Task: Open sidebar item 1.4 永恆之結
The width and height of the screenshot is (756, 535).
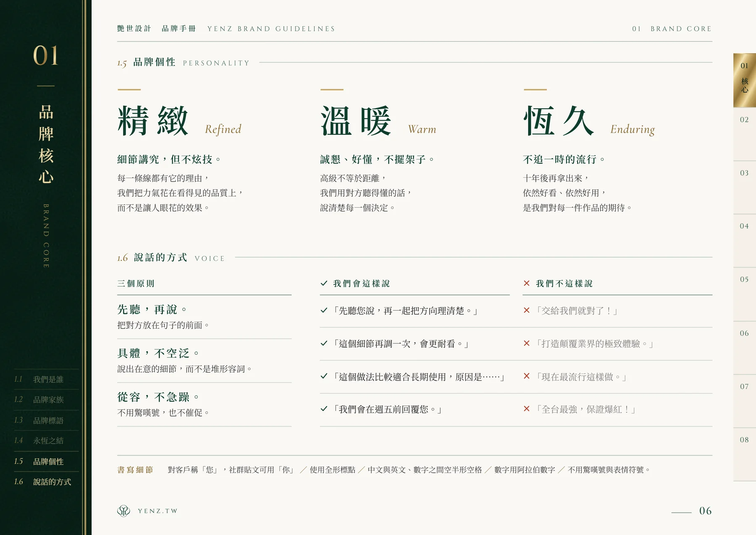Action: [x=46, y=440]
